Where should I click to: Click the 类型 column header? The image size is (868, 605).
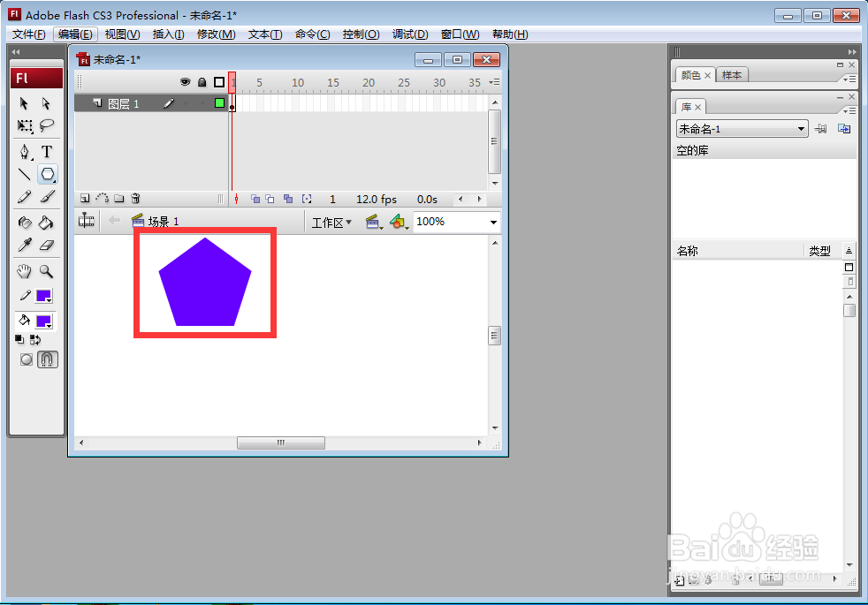[x=820, y=251]
